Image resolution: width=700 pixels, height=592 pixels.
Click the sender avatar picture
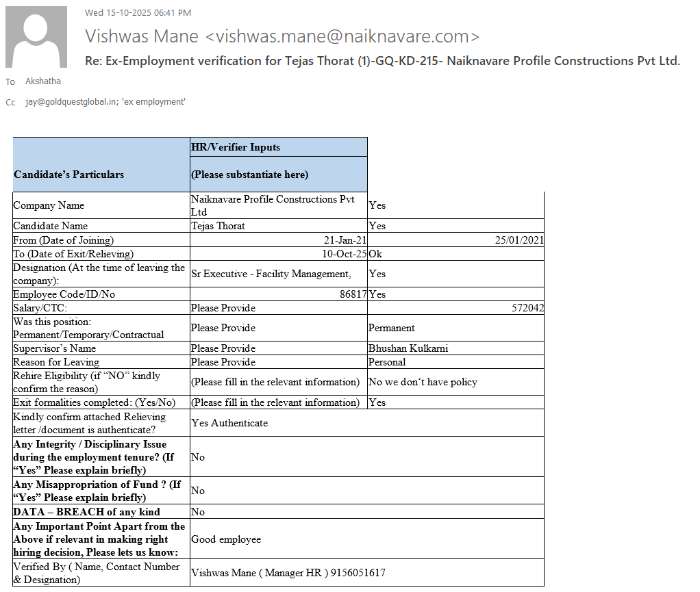[36, 36]
